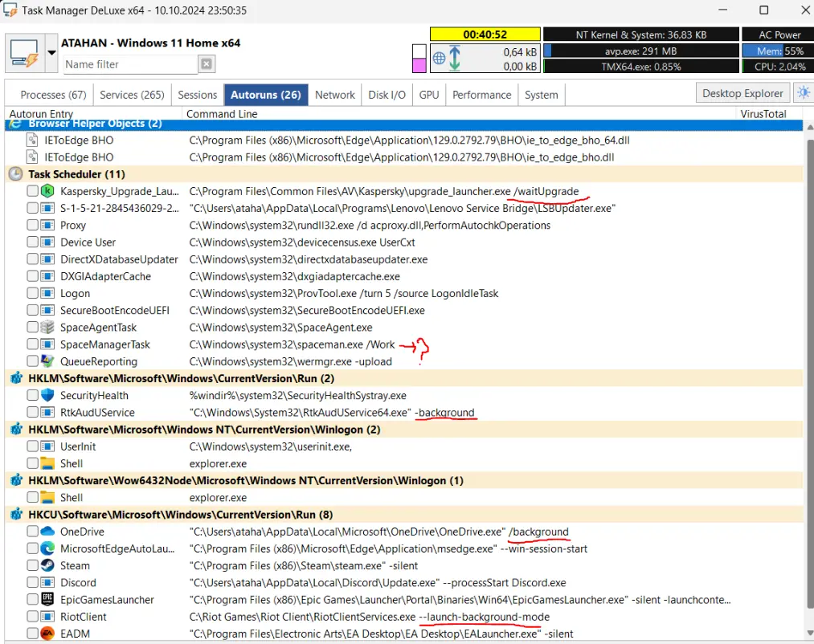Click the EADM orange EA icon

[x=47, y=634]
